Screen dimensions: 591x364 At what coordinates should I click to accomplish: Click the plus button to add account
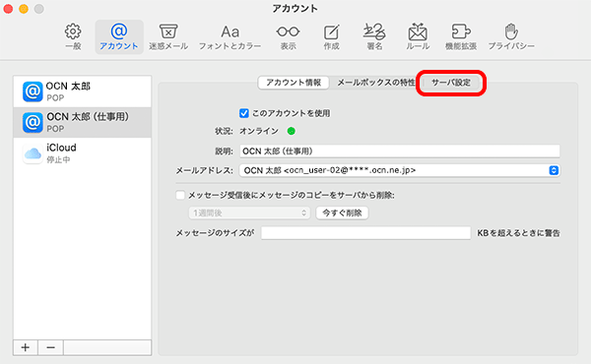click(26, 347)
